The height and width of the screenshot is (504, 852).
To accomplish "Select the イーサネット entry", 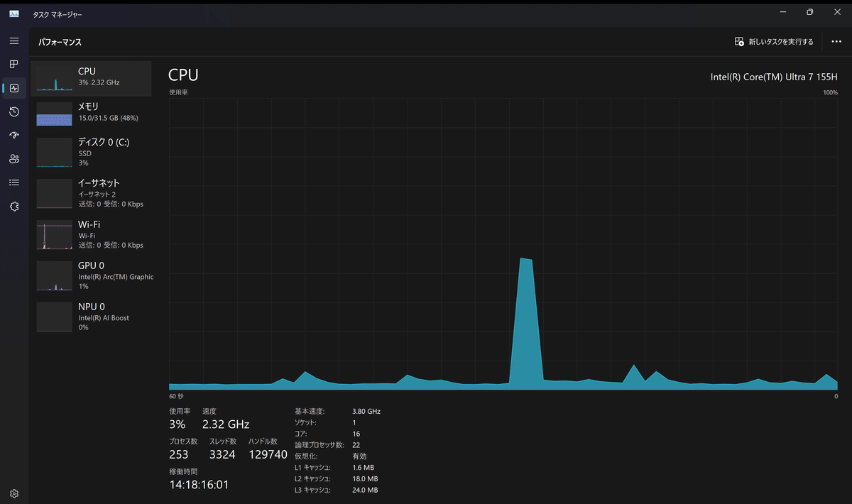I will point(92,193).
